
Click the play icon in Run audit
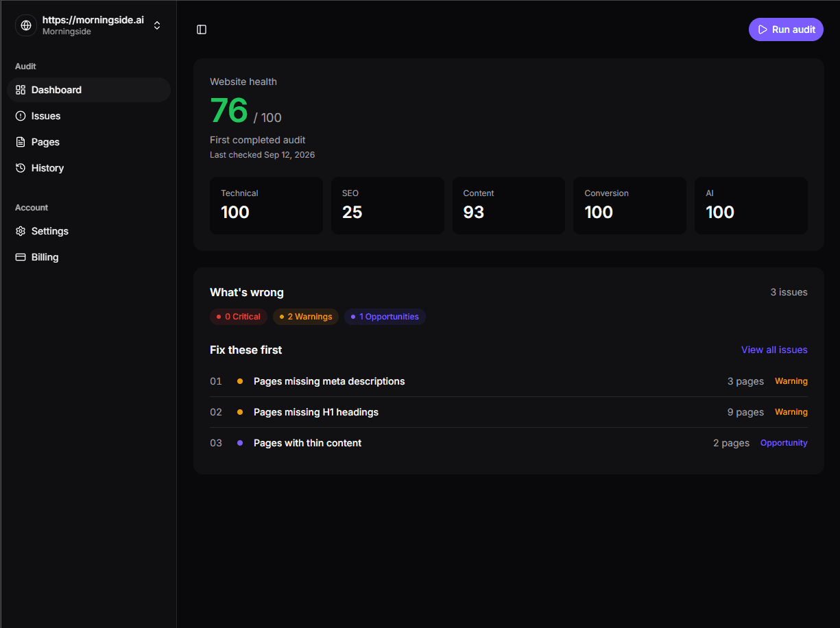coord(763,29)
